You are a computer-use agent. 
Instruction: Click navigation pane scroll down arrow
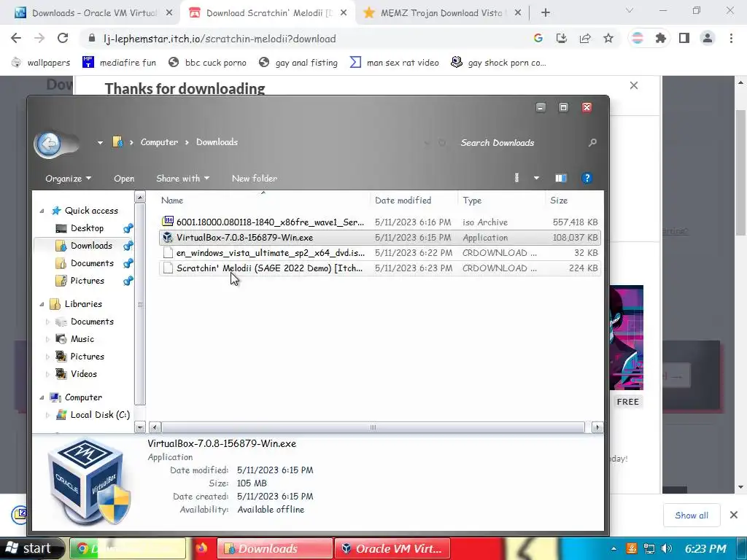pyautogui.click(x=139, y=427)
